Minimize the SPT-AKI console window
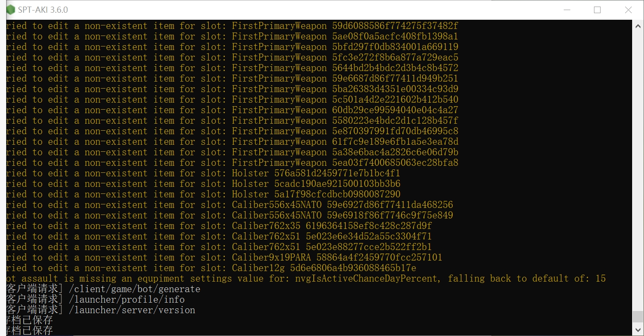The width and height of the screenshot is (644, 336). [566, 10]
